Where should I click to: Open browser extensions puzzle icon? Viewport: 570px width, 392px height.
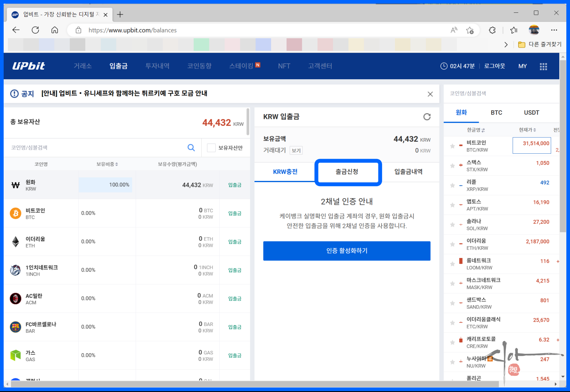[492, 30]
